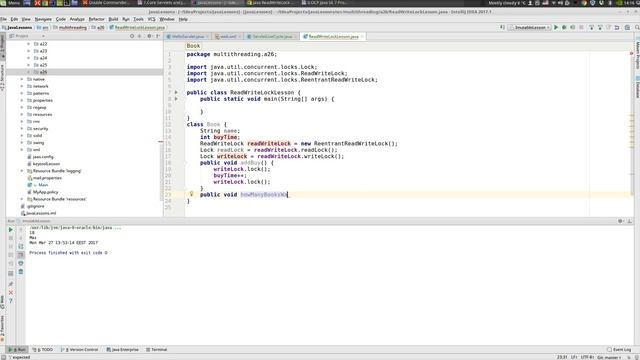The image size is (640, 360).
Task: Click intention lightbulb on line 23
Action: click(x=191, y=194)
